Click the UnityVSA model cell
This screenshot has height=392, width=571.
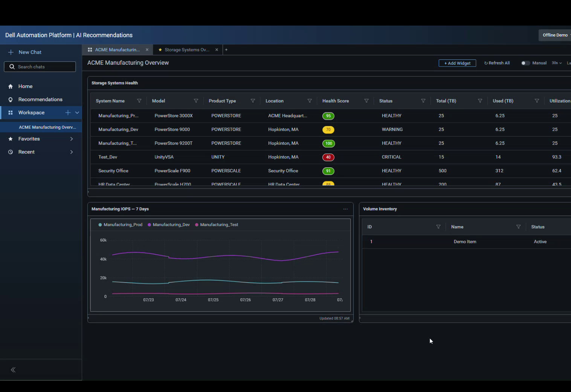(164, 157)
